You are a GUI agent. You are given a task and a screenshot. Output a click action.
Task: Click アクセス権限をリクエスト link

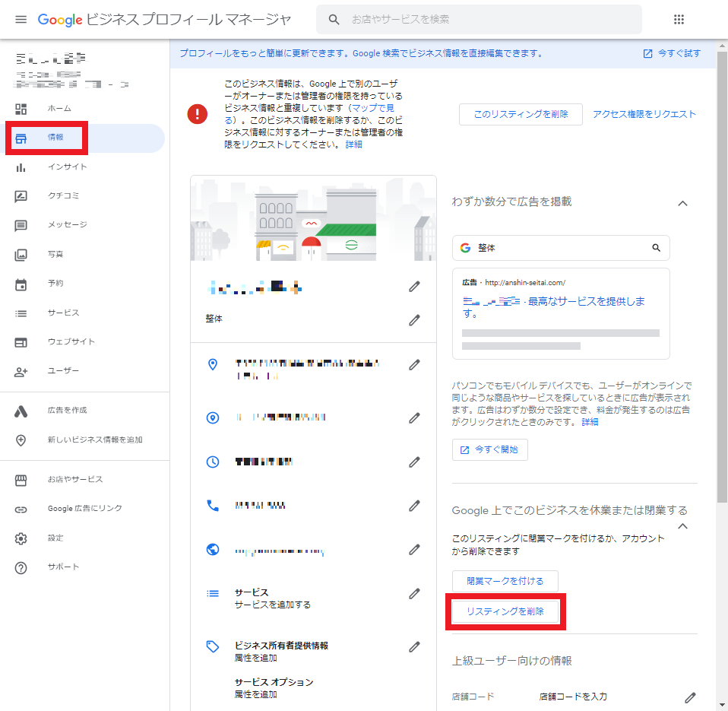(x=644, y=114)
